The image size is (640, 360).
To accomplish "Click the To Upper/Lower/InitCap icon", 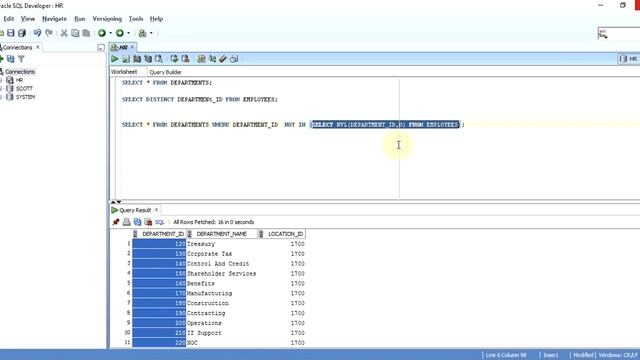I will [x=212, y=59].
